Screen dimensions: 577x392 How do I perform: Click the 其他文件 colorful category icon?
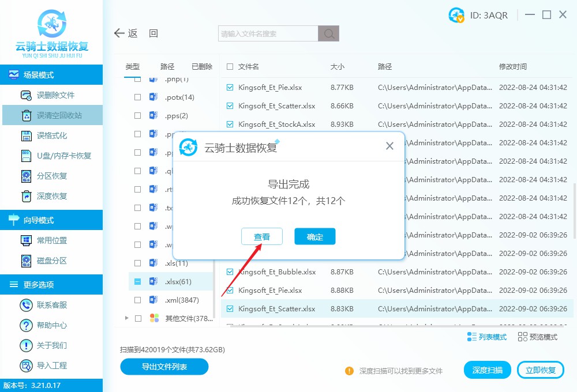[154, 318]
